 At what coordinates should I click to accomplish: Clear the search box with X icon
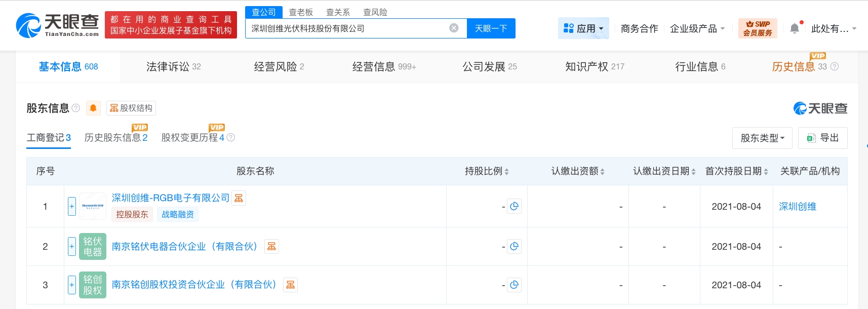point(454,28)
